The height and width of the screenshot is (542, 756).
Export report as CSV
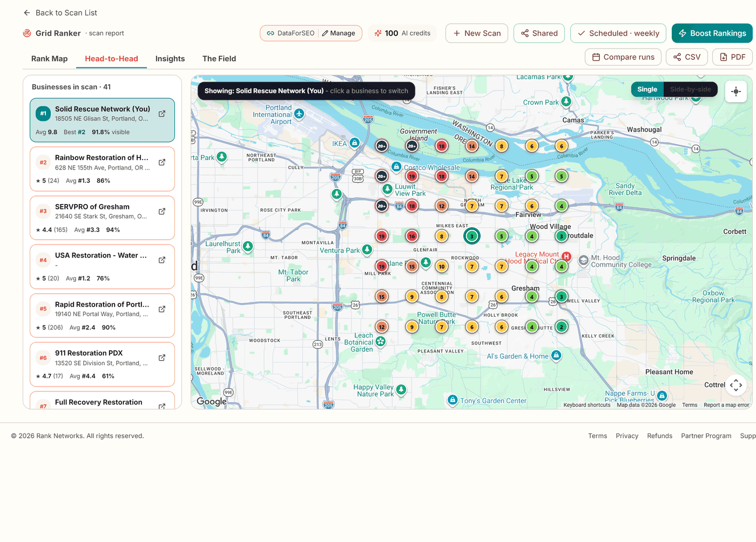pyautogui.click(x=687, y=57)
